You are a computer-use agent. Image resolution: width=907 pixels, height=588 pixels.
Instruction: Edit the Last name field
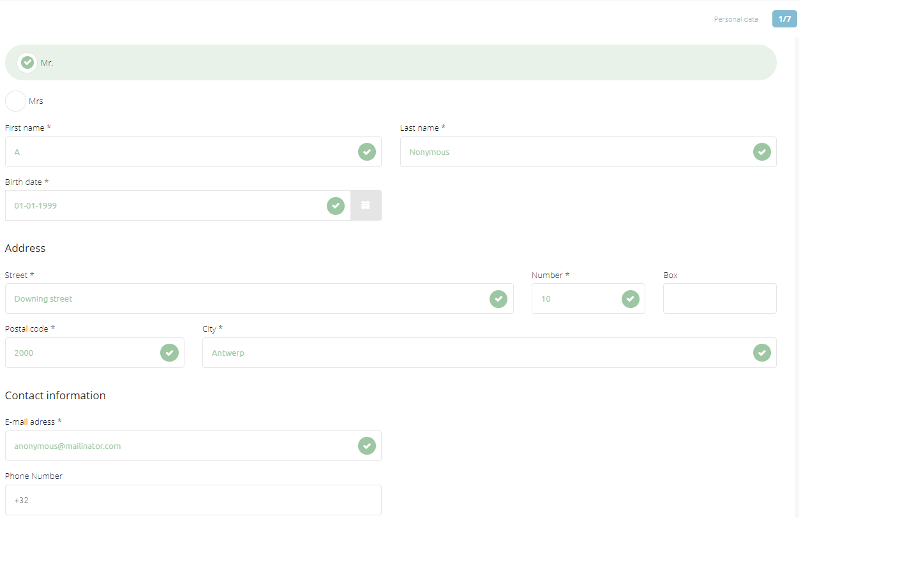pos(588,152)
